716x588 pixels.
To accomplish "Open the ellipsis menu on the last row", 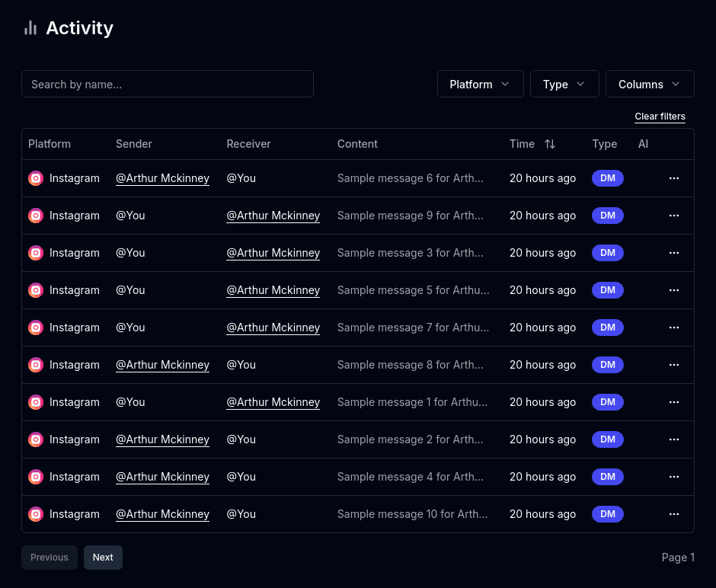I will [x=674, y=514].
